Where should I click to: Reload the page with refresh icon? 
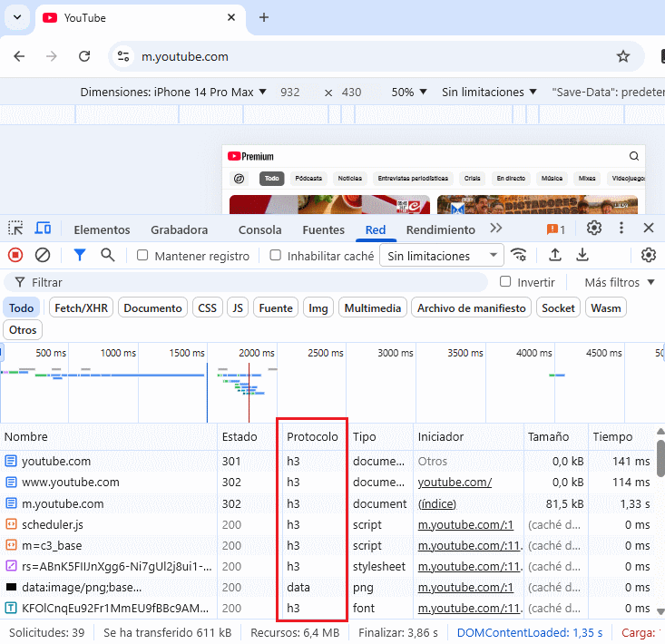click(x=84, y=56)
